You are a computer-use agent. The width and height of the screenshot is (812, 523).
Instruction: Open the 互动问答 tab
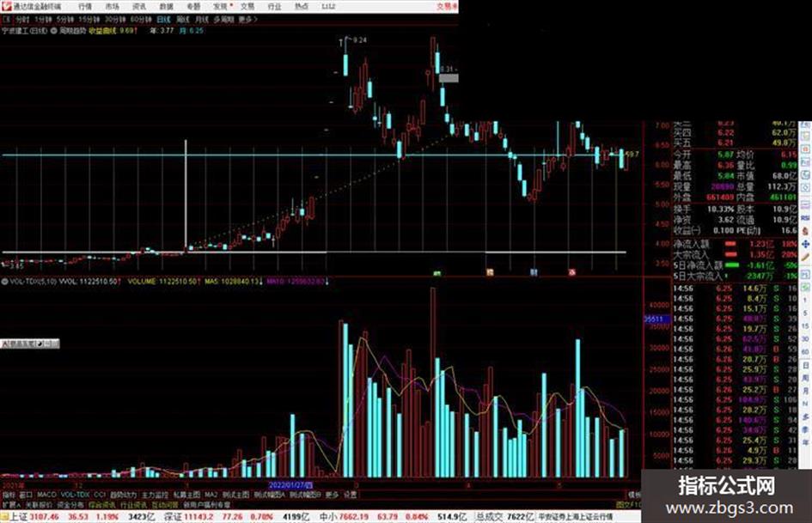[x=165, y=505]
